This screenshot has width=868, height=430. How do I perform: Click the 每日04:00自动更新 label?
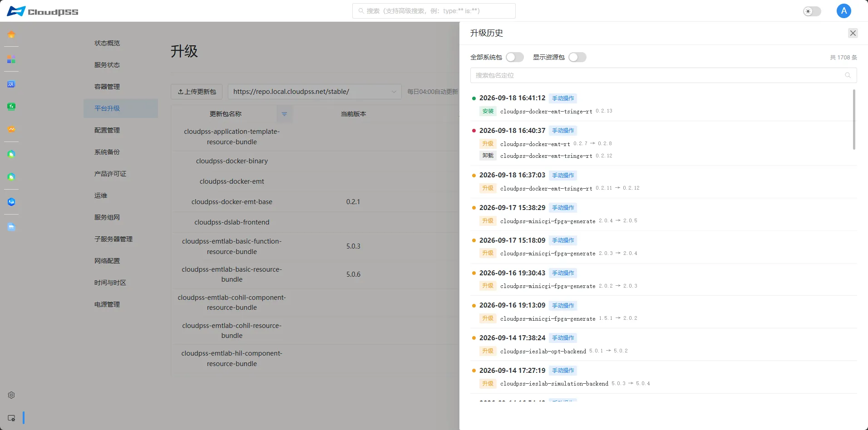point(433,92)
